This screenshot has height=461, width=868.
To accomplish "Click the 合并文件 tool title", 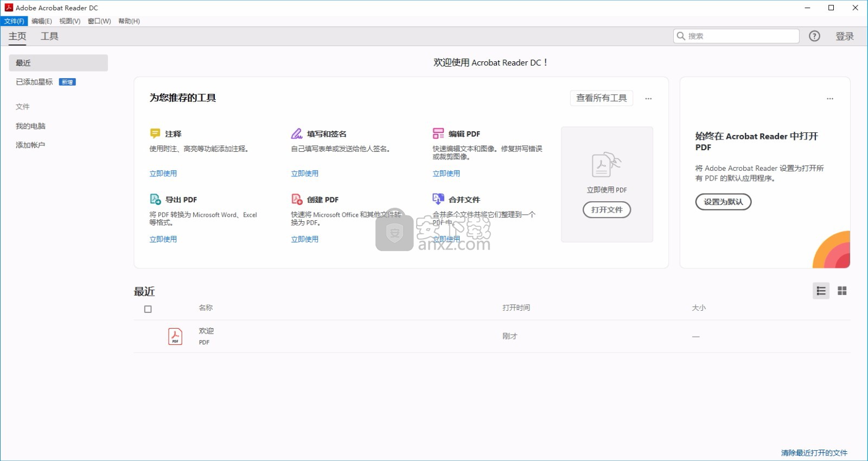I will 464,200.
